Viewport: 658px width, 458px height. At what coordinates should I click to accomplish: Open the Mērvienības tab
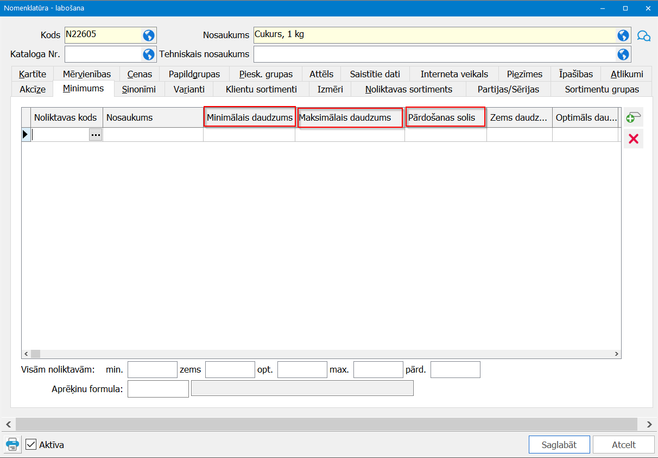(x=87, y=74)
